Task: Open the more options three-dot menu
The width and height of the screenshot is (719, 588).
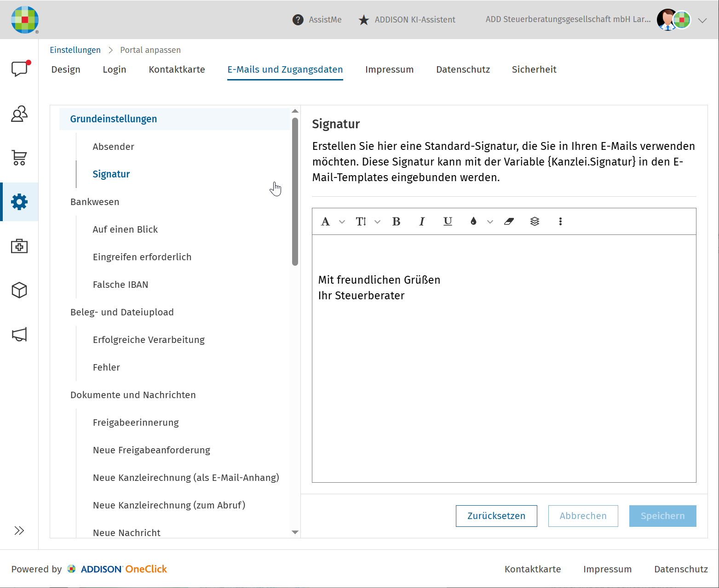Action: coord(560,222)
